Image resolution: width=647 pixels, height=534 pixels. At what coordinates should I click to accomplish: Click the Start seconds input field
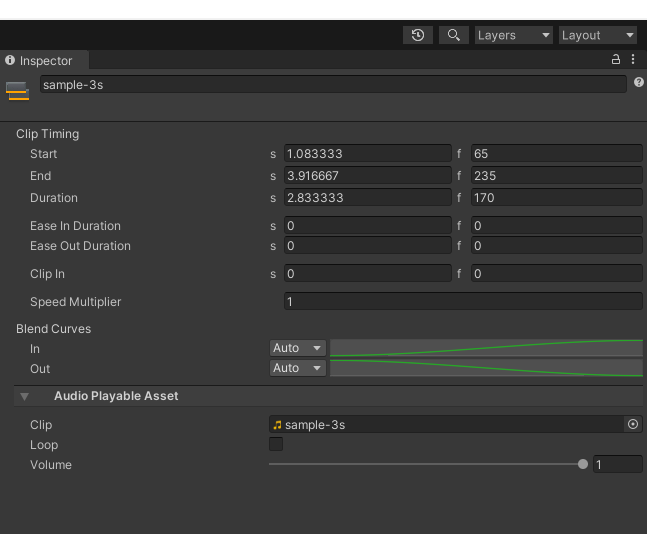click(x=367, y=154)
